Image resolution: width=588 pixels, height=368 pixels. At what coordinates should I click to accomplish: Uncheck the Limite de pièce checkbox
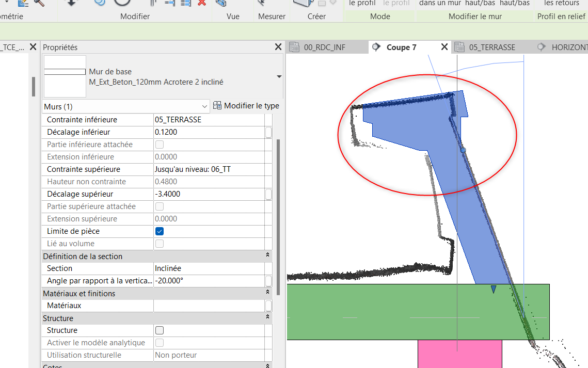click(x=160, y=231)
